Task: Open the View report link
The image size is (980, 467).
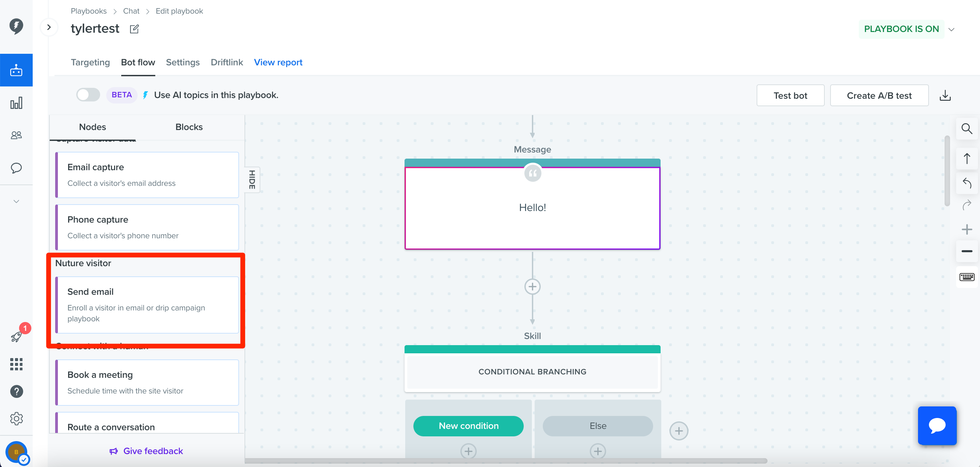Action: tap(278, 62)
